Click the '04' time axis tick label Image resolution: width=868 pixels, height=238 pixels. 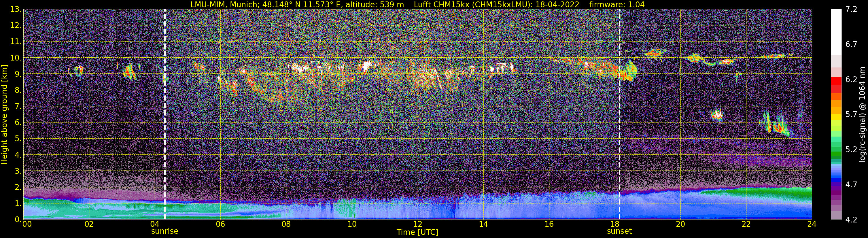point(155,224)
